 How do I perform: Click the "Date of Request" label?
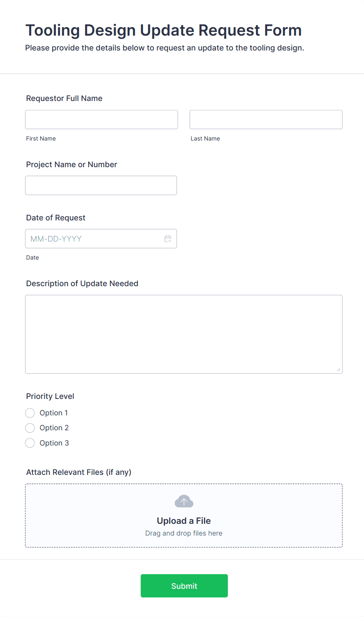pos(56,218)
